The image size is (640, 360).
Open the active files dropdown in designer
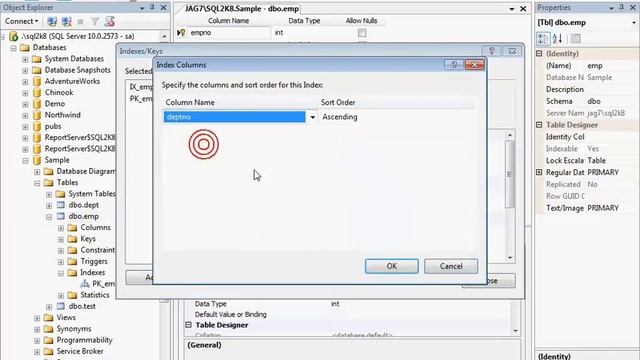[x=511, y=9]
